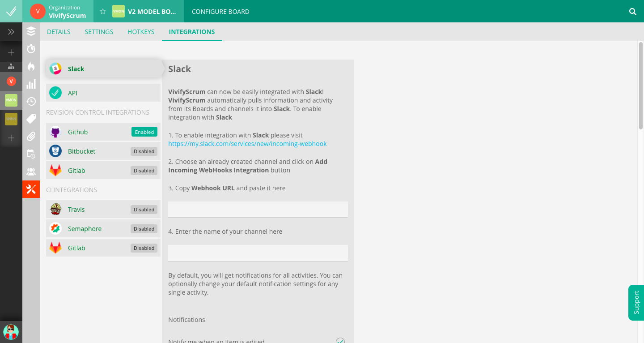This screenshot has height=343, width=644.
Task: Focus the channel name input field
Action: 258,253
